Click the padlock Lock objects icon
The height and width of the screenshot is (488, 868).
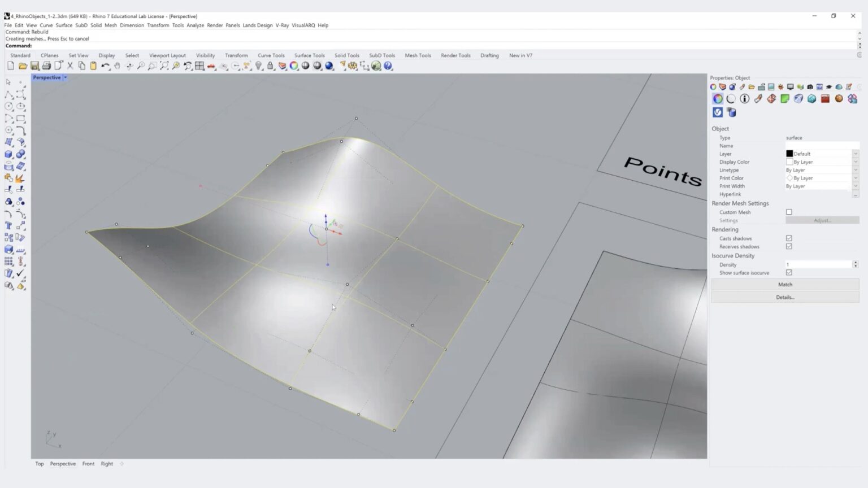tap(271, 66)
